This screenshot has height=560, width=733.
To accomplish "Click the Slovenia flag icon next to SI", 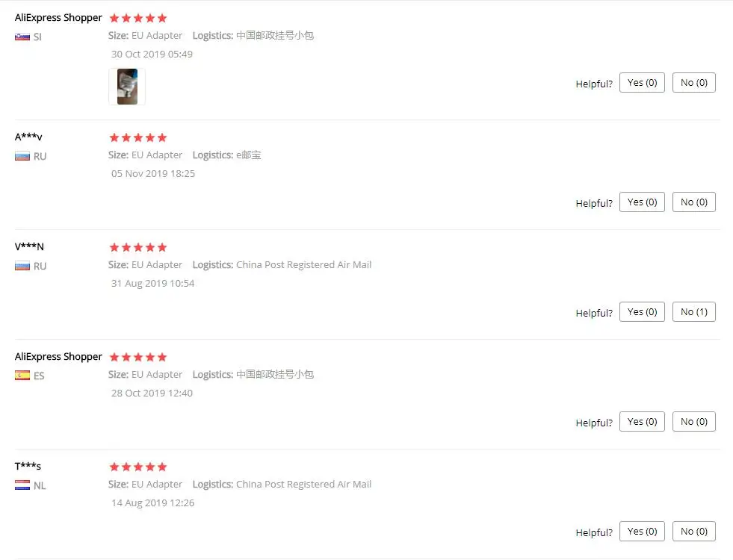I will [x=22, y=37].
